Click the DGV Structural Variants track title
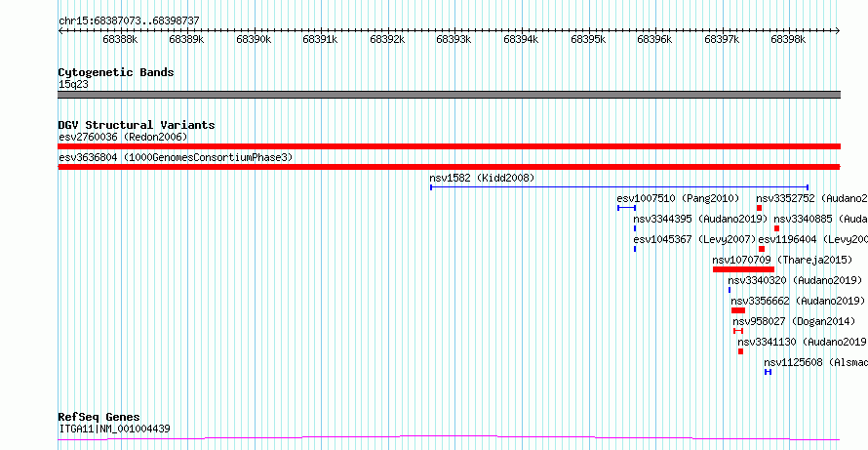The height and width of the screenshot is (450, 868). pos(137,125)
